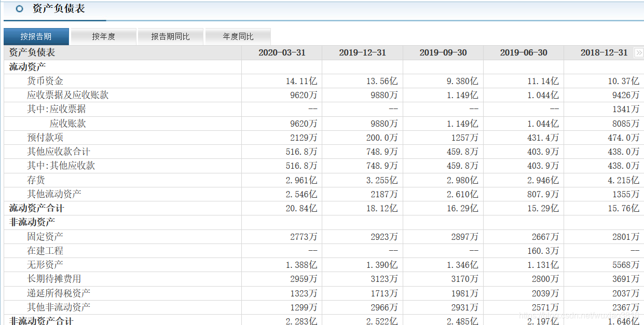Screen dimensions: 644x325
Task: Click 15.76亿 in the 流动资产合计 row
Action: 624,209
